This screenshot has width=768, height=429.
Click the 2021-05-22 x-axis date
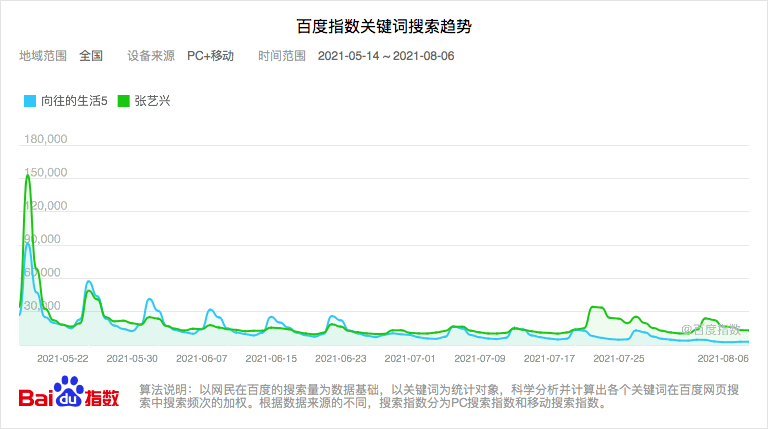(63, 358)
